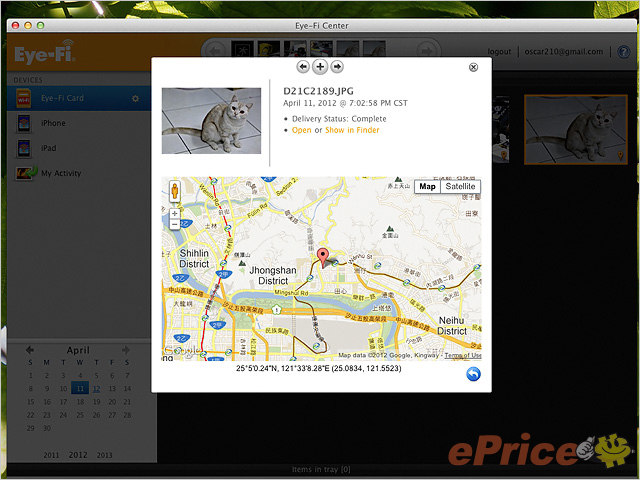This screenshot has width=640, height=480.
Task: Click oscar210@gmail.com account link
Action: pyautogui.click(x=564, y=52)
